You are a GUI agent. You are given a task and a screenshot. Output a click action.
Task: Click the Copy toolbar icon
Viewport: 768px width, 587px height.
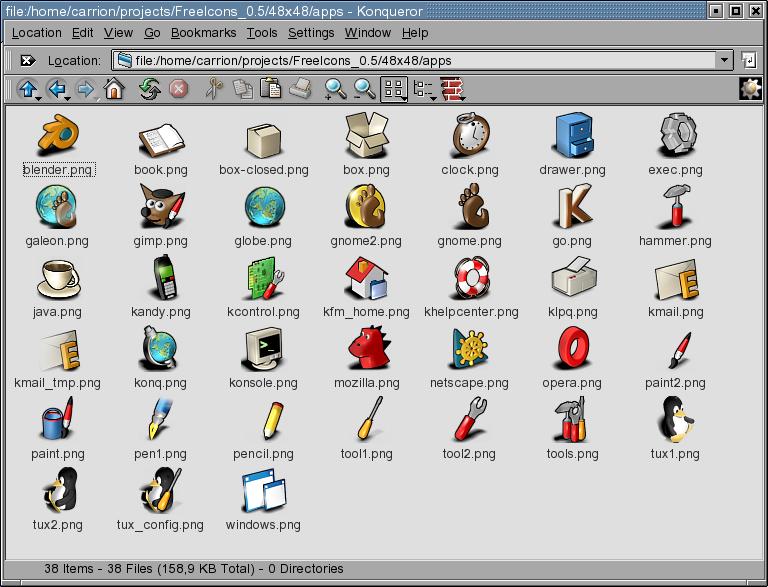coord(242,89)
